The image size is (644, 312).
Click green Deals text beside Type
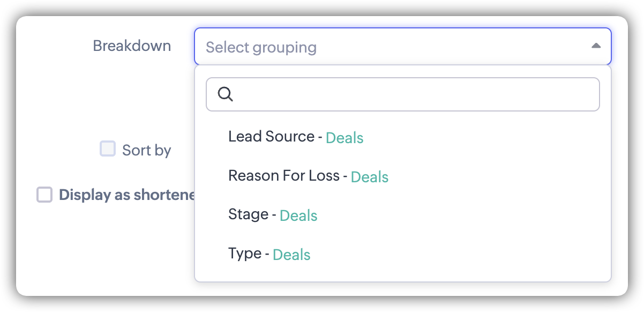[x=291, y=255]
